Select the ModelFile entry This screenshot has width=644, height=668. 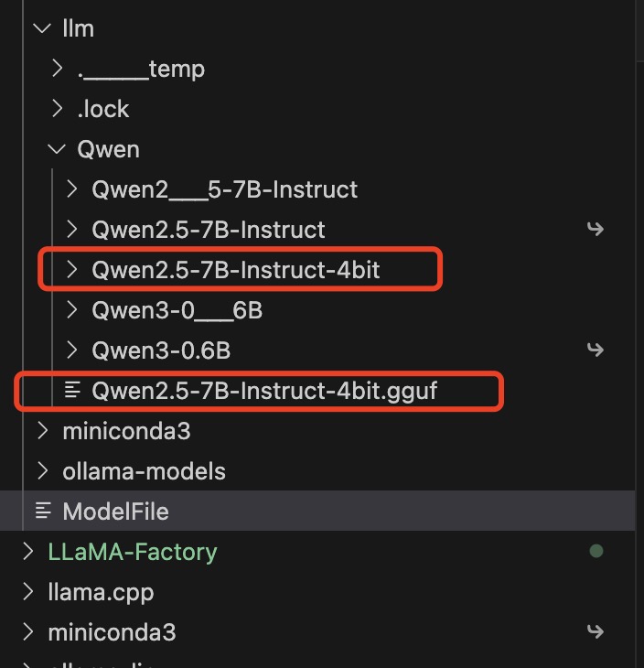(115, 512)
